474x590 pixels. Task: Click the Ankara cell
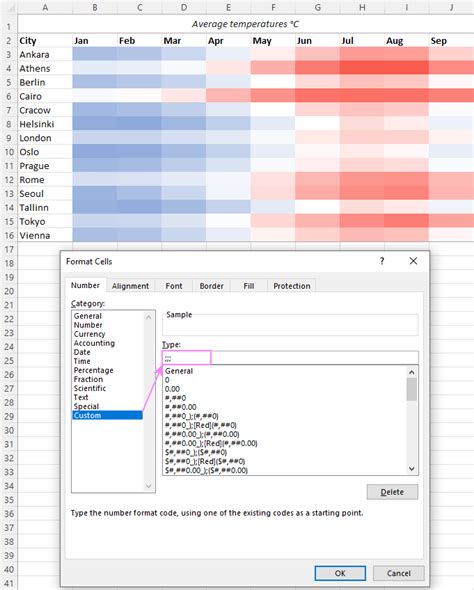tap(45, 55)
